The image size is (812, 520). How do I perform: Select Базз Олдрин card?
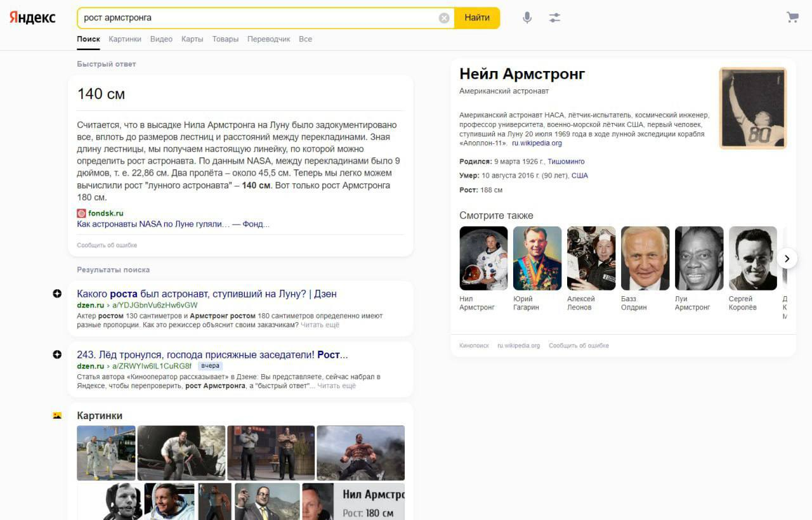tap(645, 268)
